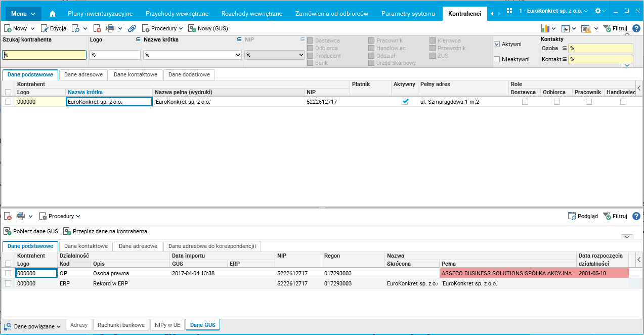This screenshot has height=335, width=644.
Task: Open the Menu dropdown
Action: (x=23, y=14)
